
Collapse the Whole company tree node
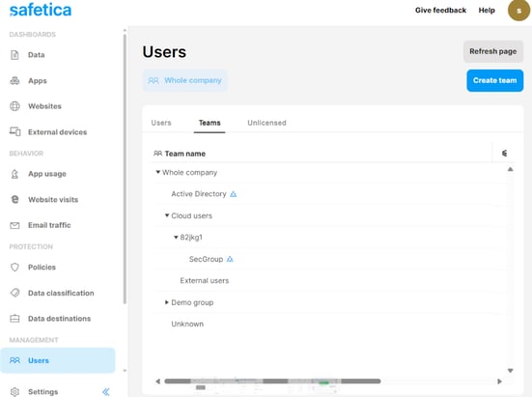[157, 172]
